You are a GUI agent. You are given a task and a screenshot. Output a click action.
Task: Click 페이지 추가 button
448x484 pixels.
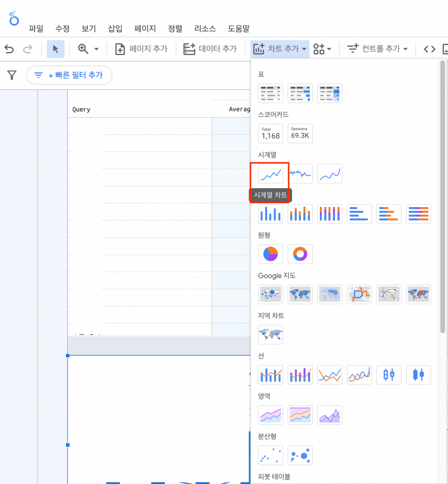pos(141,49)
